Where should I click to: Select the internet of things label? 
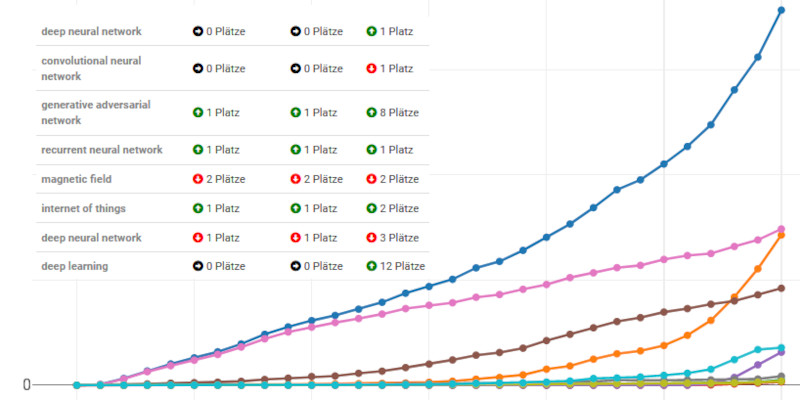(x=83, y=208)
